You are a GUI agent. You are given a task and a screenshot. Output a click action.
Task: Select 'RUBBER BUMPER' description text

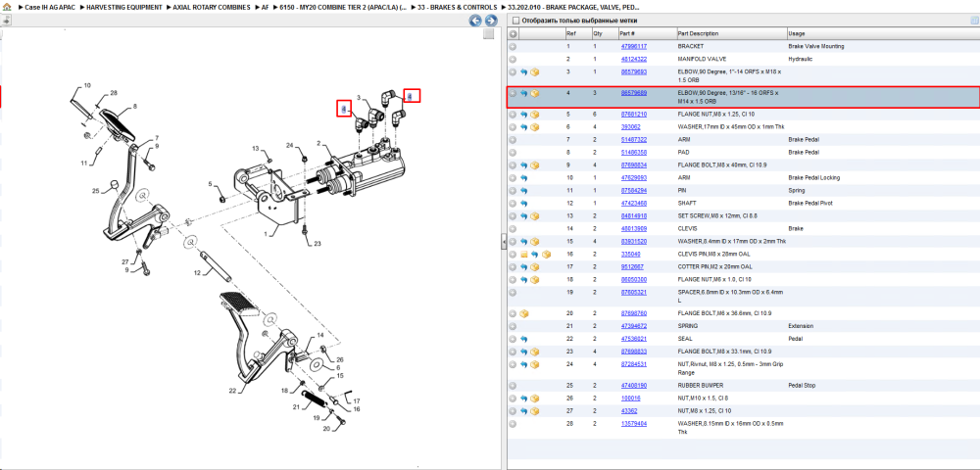[x=701, y=386]
